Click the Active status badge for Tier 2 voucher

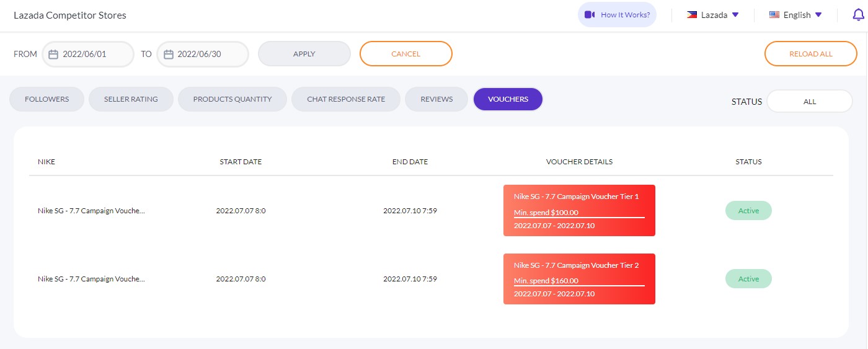pyautogui.click(x=748, y=279)
